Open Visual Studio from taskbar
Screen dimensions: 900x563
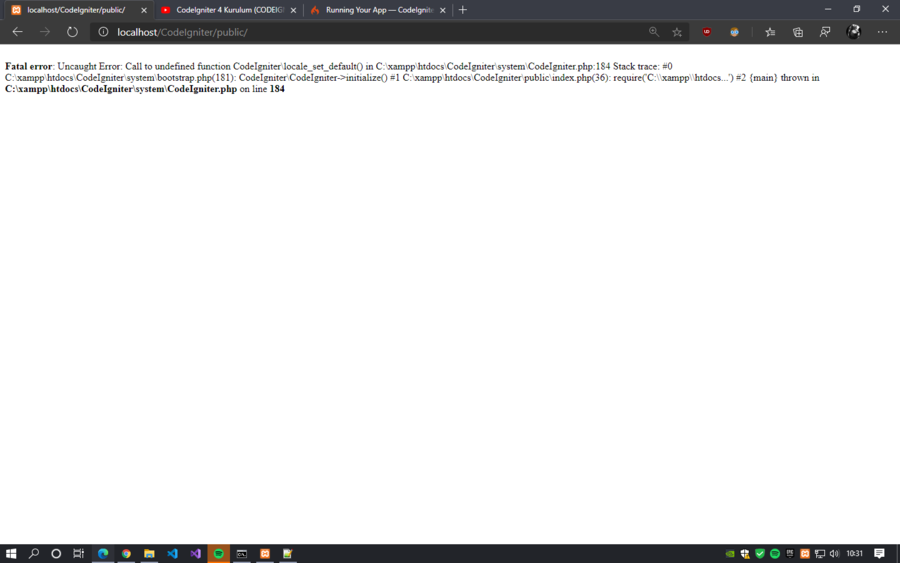point(196,554)
